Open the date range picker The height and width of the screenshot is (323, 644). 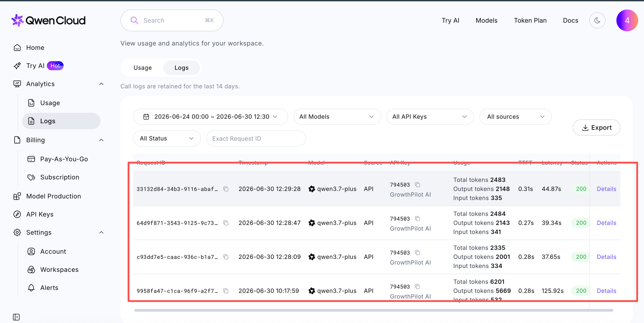click(x=210, y=117)
